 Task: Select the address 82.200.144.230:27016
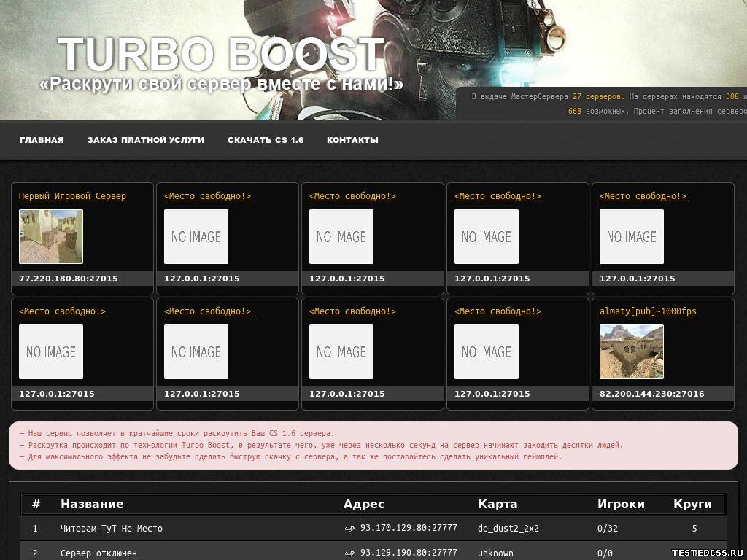[651, 394]
